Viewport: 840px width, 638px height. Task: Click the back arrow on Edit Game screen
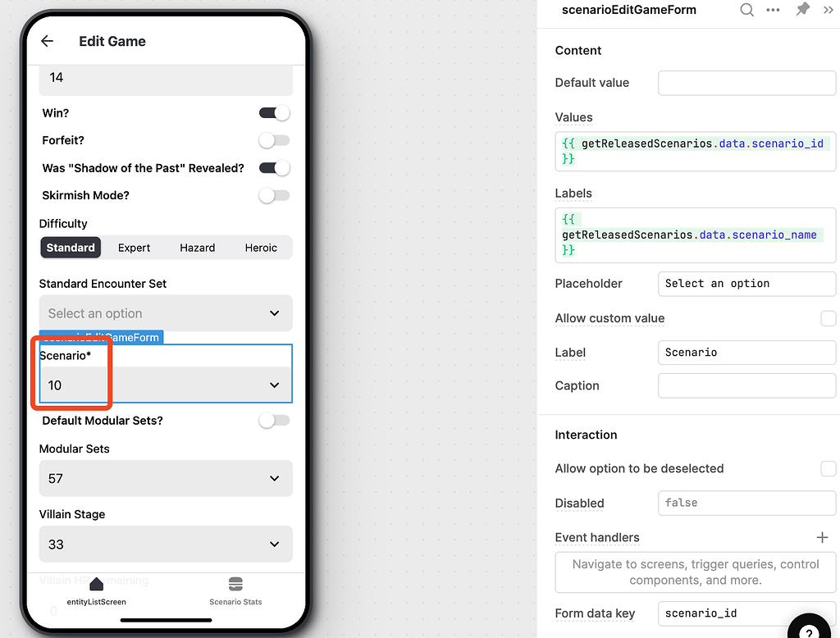[x=47, y=41]
